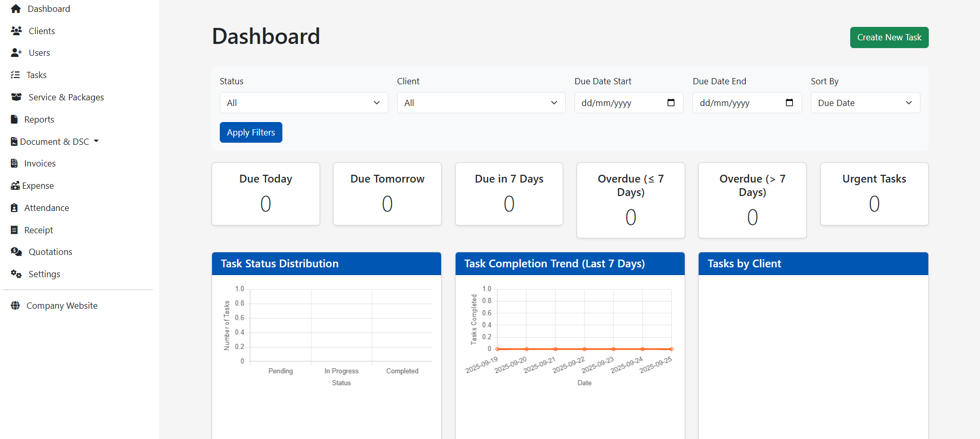Click the Company Website globe icon
The width and height of the screenshot is (980, 439).
point(16,306)
